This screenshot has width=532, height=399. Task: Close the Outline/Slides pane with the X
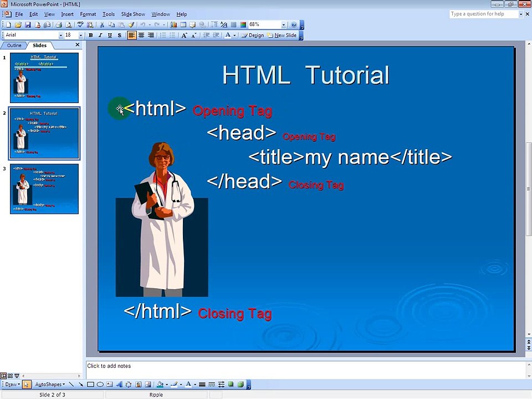[78, 45]
